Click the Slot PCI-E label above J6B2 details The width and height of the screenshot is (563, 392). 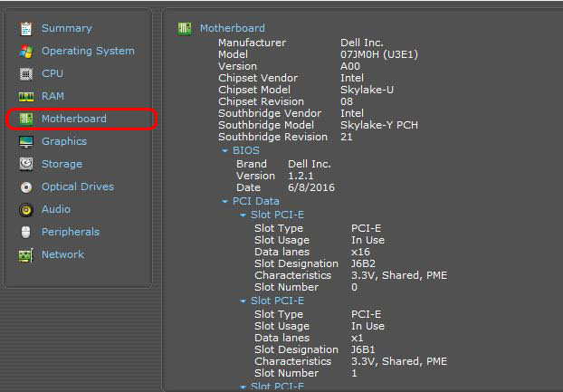tap(277, 215)
